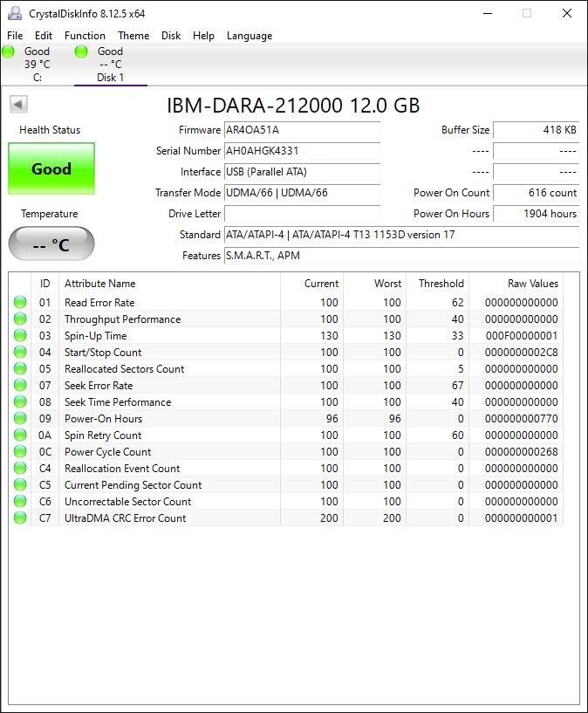
Task: Click the UltraDMA CRC Error Count name
Action: (125, 518)
